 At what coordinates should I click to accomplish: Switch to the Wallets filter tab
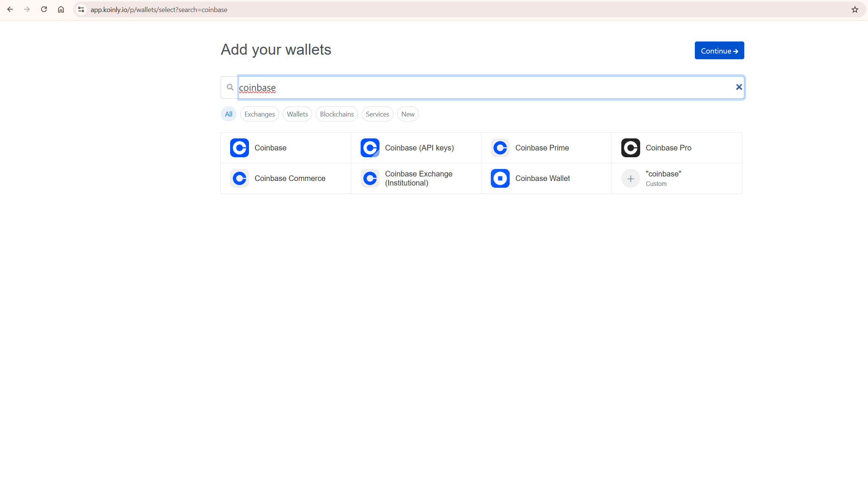click(297, 114)
